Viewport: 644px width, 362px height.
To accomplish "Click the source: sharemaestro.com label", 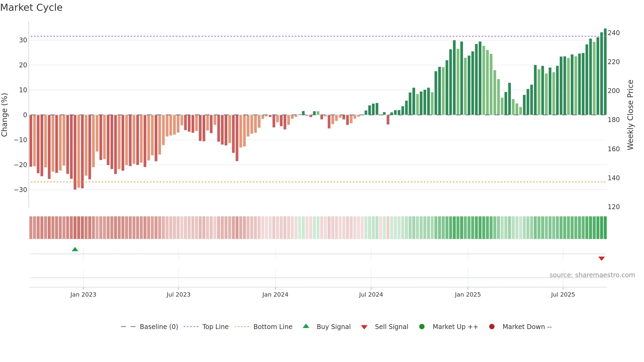I will click(592, 275).
